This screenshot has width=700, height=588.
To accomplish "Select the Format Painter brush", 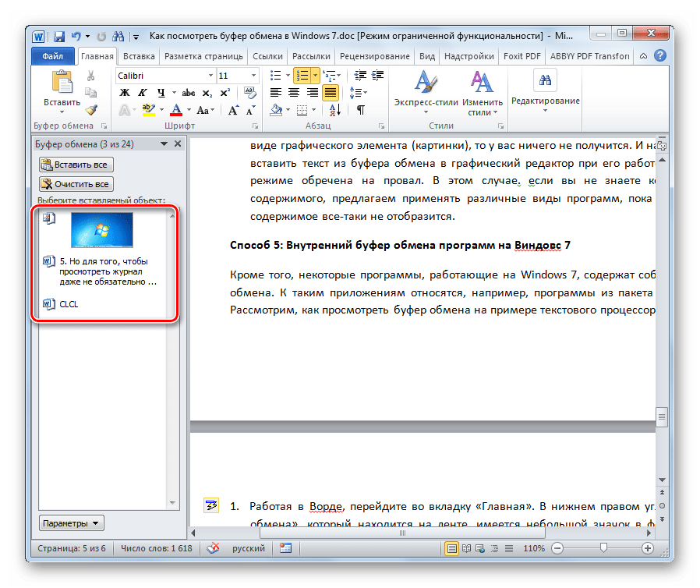I will coord(91,110).
